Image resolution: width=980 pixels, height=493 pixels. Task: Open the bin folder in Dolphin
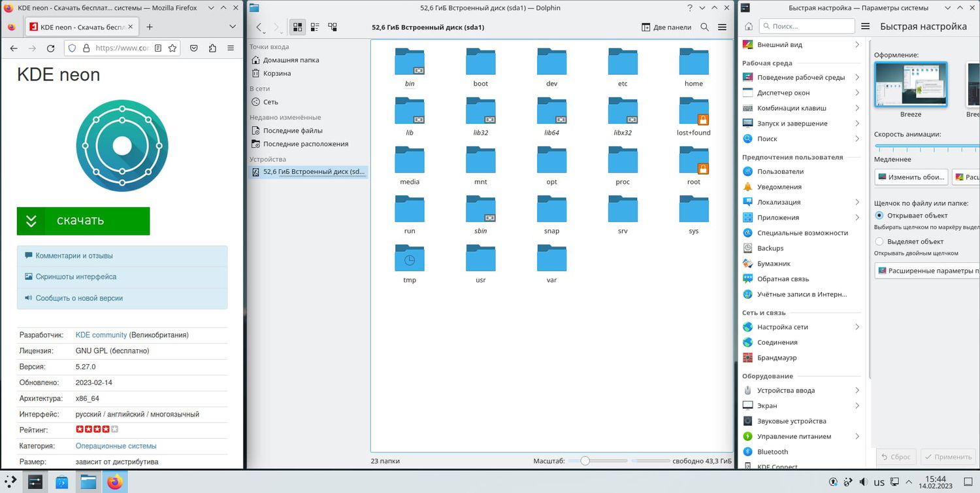(x=410, y=67)
